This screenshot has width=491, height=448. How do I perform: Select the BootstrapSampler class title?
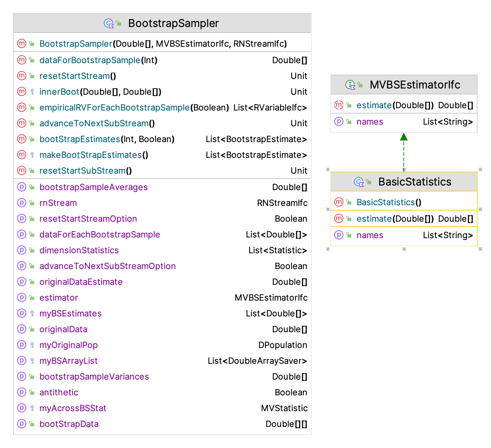(174, 23)
